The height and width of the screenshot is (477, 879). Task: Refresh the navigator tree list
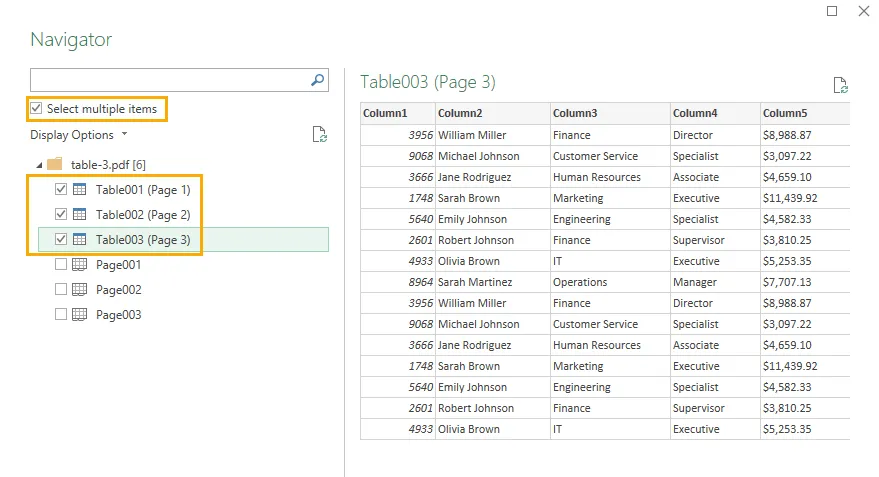click(320, 135)
